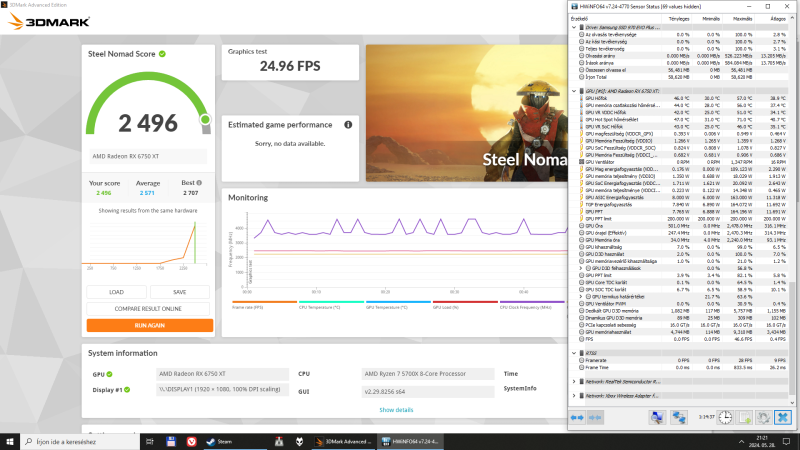The height and width of the screenshot is (450, 800).
Task: Click Windows search box Írjon ide a kereséshez
Action: coord(80,442)
